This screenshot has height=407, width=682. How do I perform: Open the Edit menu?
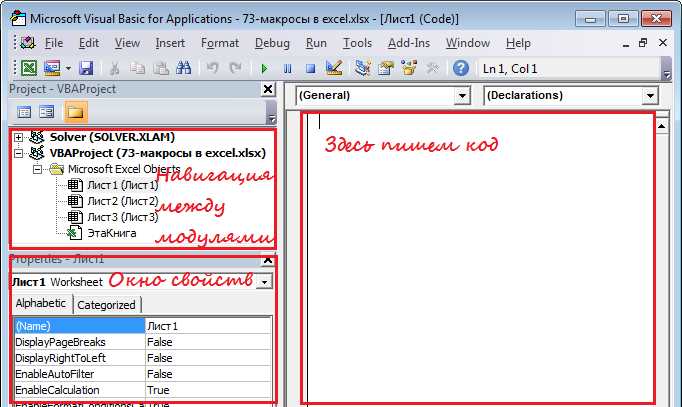coord(89,43)
